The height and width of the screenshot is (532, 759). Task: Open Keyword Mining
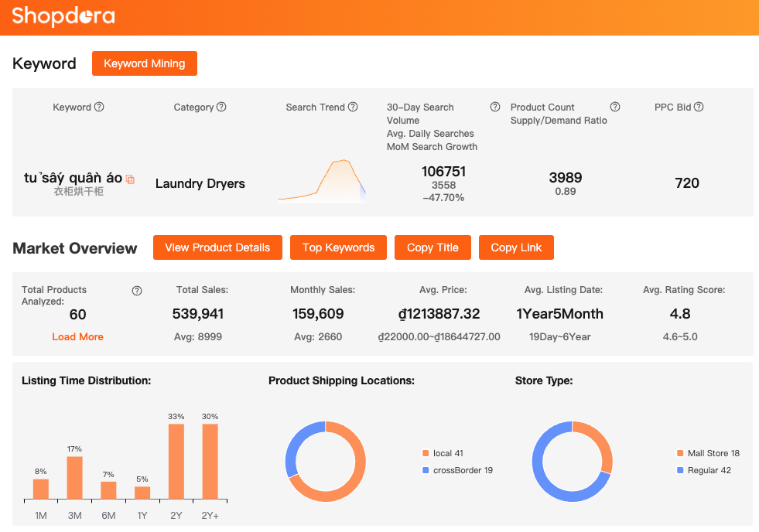pyautogui.click(x=145, y=63)
